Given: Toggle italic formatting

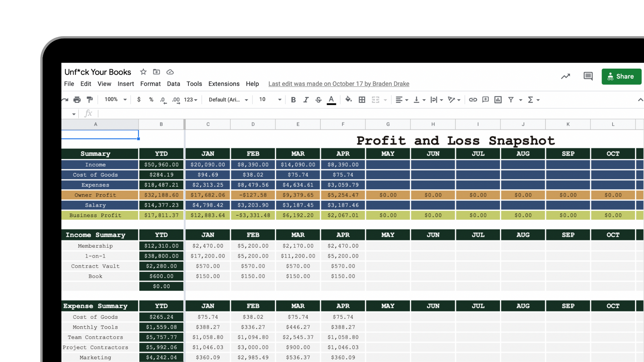Looking at the screenshot, I should point(306,100).
